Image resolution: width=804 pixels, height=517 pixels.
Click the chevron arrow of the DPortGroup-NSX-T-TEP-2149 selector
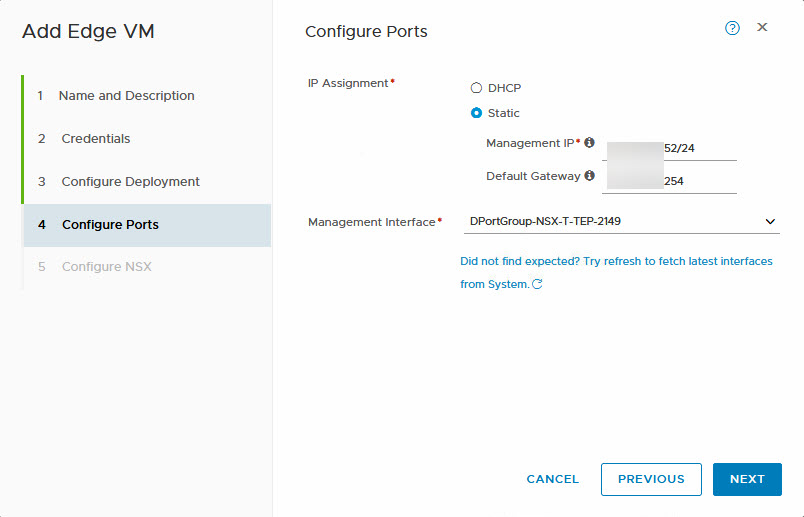(x=769, y=221)
